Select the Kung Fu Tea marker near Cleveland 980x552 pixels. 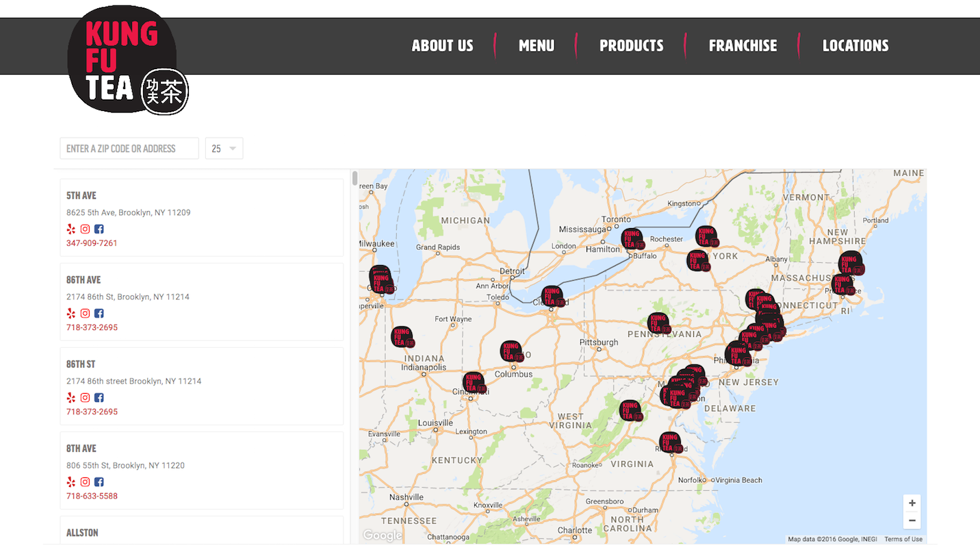[x=553, y=297]
